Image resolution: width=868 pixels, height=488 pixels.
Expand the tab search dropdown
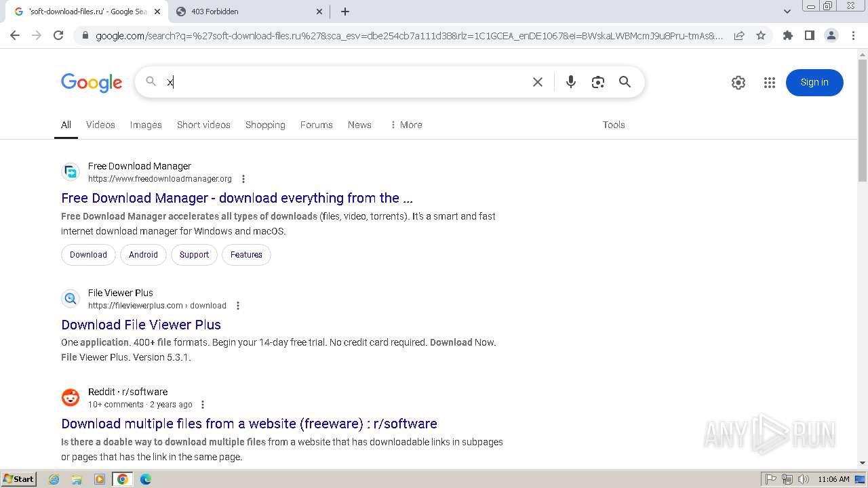787,12
